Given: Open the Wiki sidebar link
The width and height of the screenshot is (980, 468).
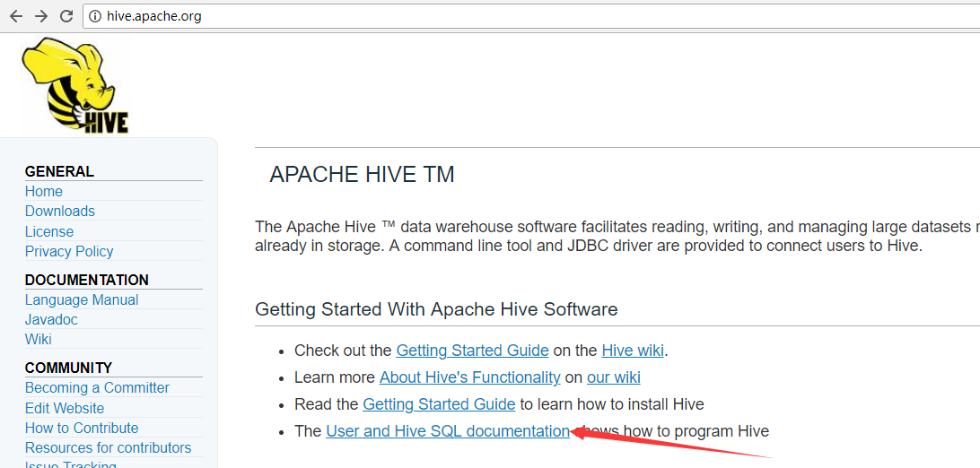Looking at the screenshot, I should pyautogui.click(x=38, y=340).
